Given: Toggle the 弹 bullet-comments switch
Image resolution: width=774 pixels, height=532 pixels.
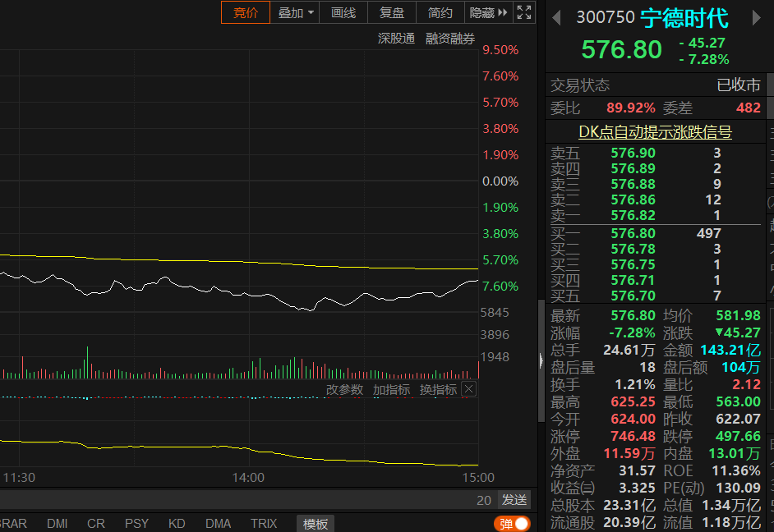Looking at the screenshot, I should click(513, 524).
